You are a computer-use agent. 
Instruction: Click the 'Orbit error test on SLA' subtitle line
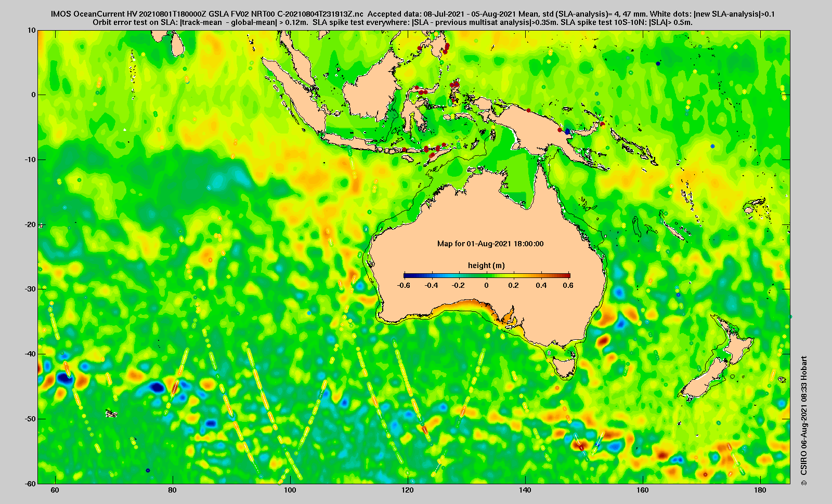(393, 22)
